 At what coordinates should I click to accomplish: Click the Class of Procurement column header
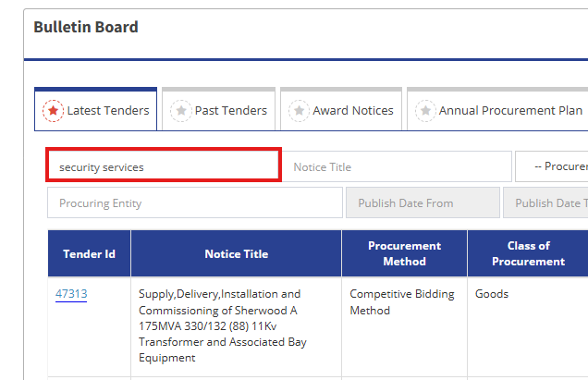tap(528, 254)
